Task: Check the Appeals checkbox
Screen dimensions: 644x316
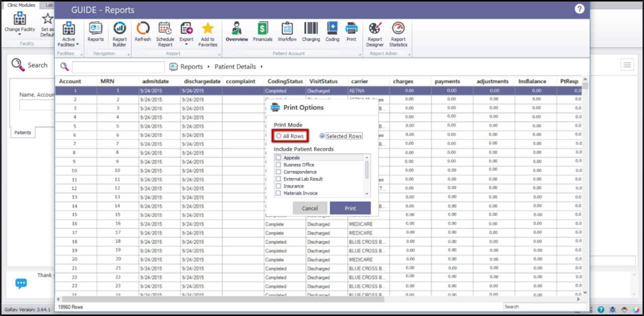Action: click(x=278, y=158)
